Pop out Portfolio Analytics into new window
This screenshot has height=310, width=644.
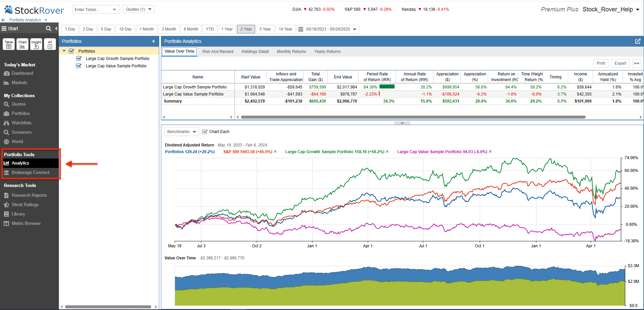tap(638, 41)
